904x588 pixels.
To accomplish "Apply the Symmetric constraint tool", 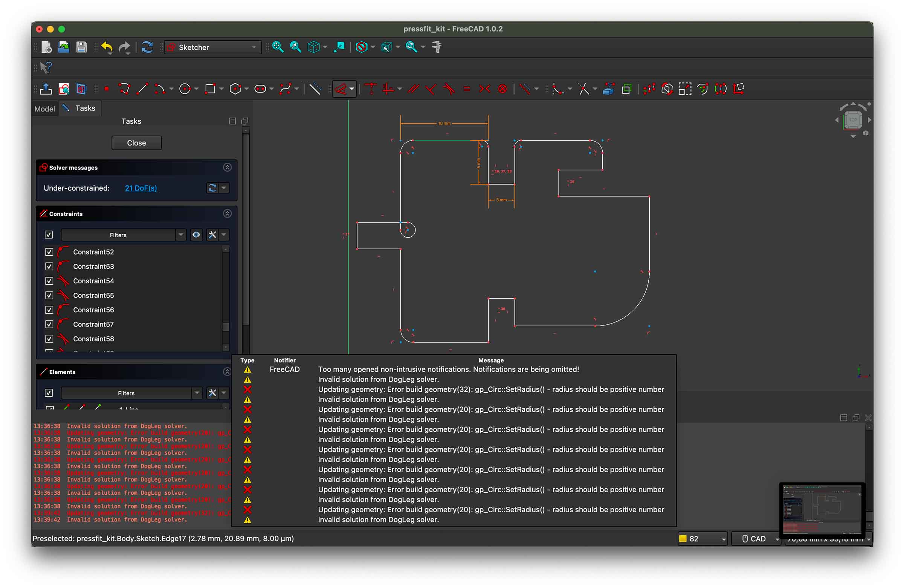I will click(484, 89).
